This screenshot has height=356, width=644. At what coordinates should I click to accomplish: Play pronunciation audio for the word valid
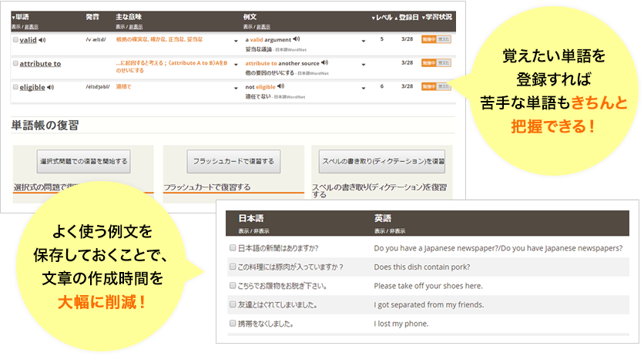[42, 40]
